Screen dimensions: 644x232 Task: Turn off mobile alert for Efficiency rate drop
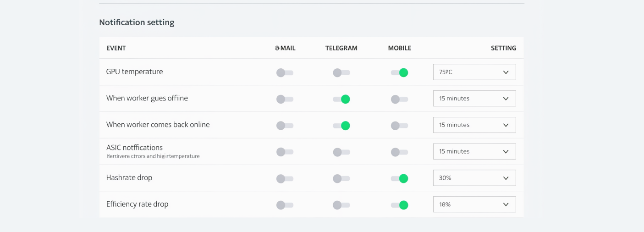point(399,205)
